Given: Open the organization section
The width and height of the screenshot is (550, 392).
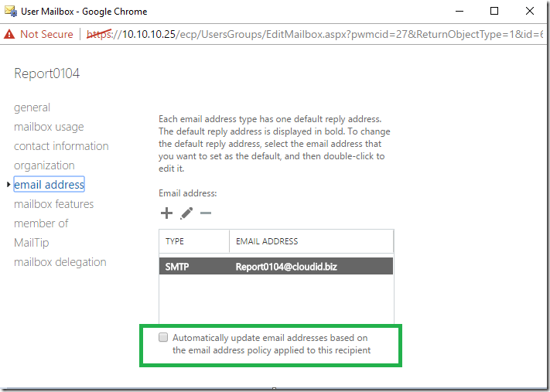Looking at the screenshot, I should point(44,165).
